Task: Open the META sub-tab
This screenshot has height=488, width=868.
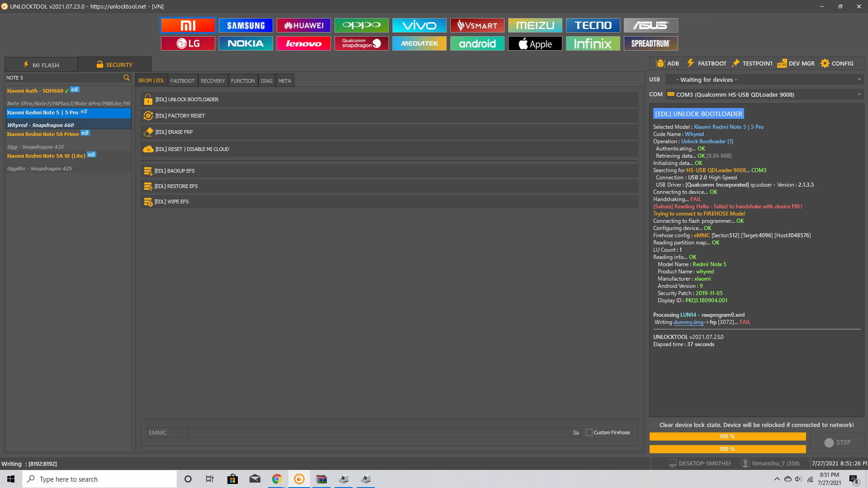Action: 285,81
